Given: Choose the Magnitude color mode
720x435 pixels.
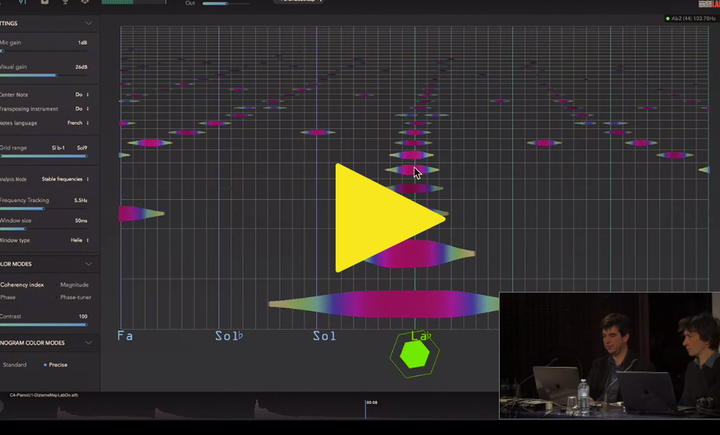Looking at the screenshot, I should pyautogui.click(x=73, y=285).
